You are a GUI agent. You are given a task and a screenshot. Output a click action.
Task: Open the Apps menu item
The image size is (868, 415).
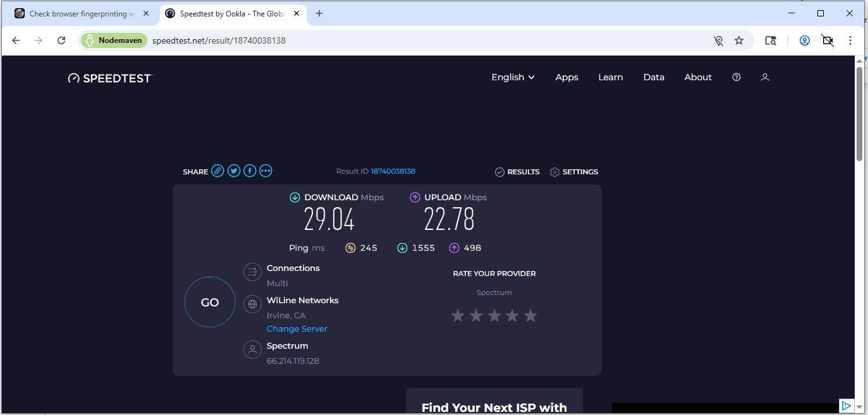(566, 77)
